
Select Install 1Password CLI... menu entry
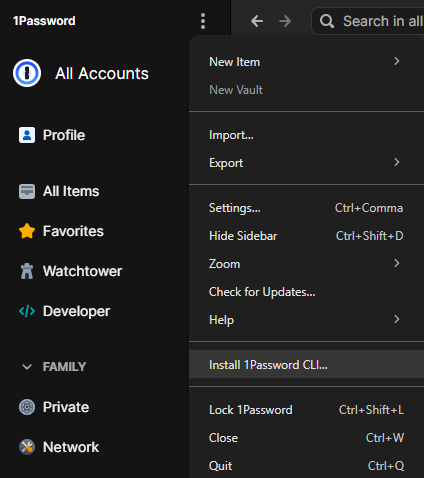click(306, 364)
